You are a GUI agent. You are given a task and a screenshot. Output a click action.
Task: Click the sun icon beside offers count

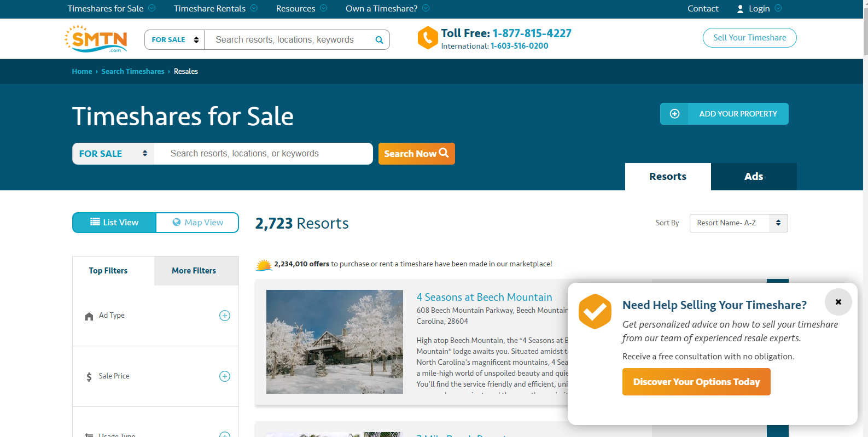[264, 265]
